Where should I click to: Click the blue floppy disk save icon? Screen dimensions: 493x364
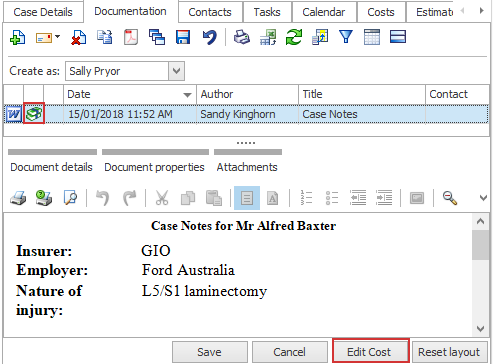(x=183, y=37)
